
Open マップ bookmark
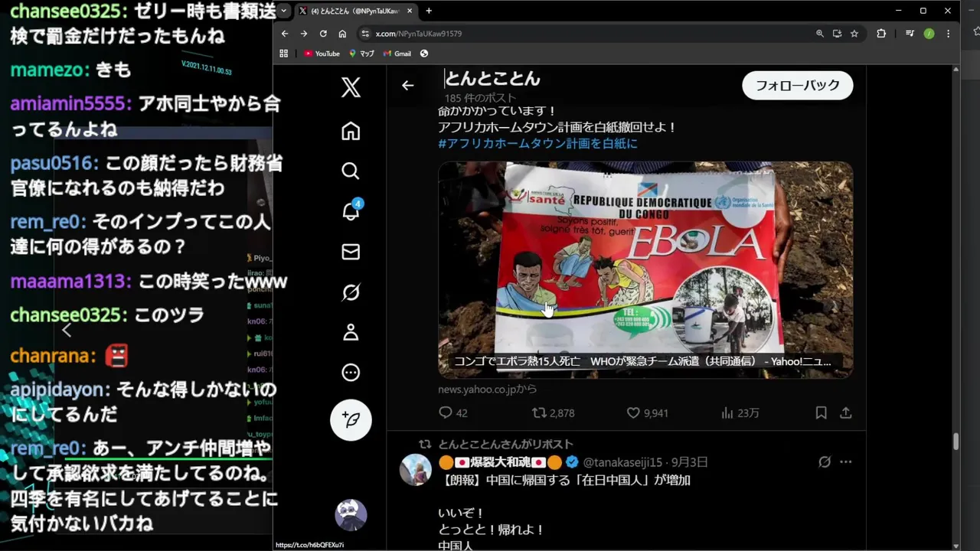[x=361, y=54]
